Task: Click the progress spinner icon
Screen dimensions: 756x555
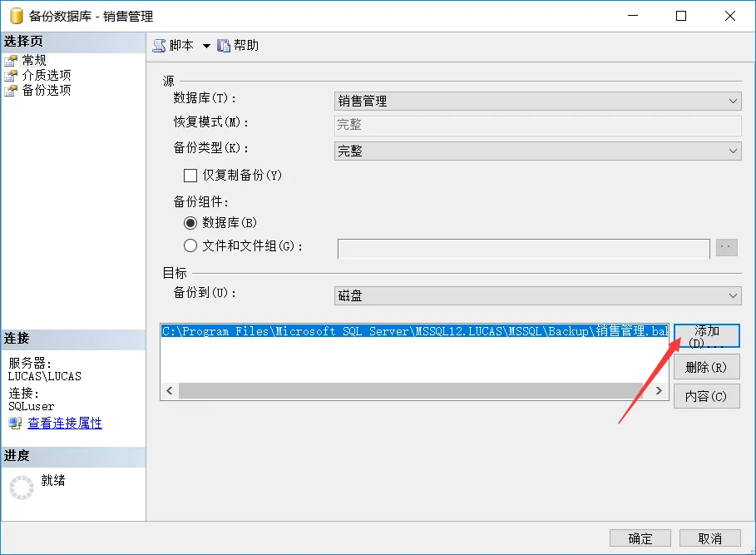Action: coord(22,488)
